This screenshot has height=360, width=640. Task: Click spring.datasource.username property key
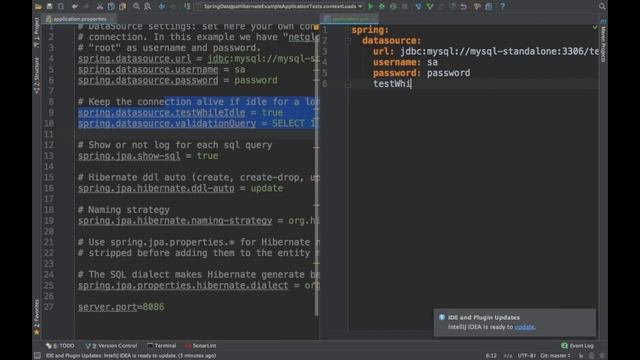pos(148,69)
